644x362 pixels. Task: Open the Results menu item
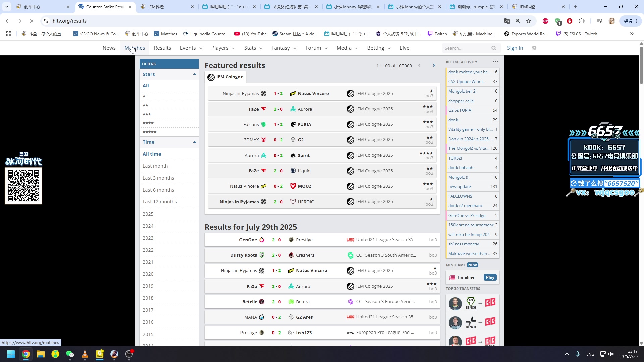pos(162,48)
